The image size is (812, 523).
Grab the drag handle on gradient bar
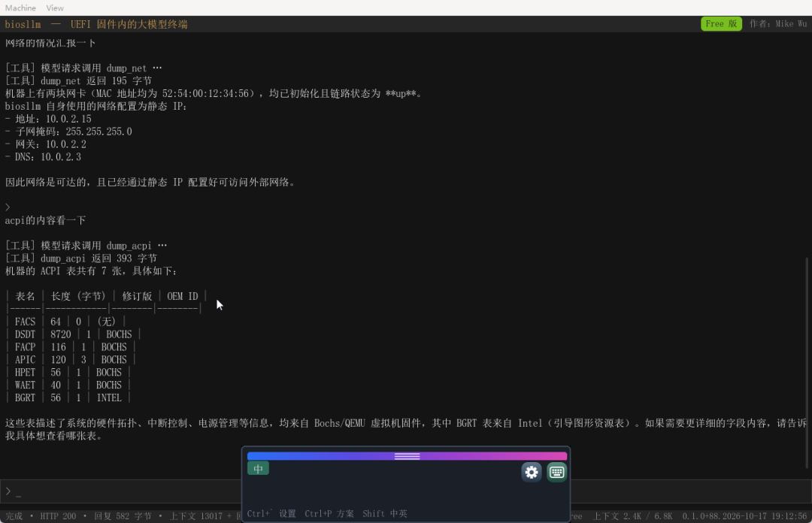click(x=407, y=456)
